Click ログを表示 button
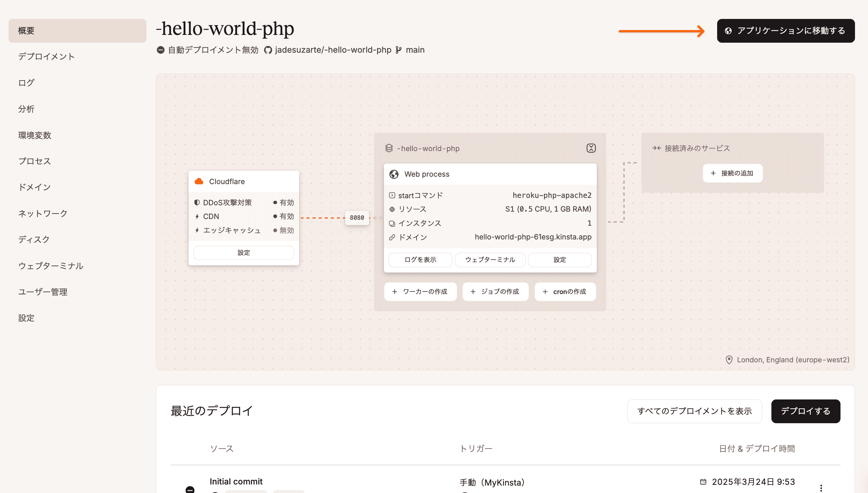The width and height of the screenshot is (868, 493). [420, 259]
